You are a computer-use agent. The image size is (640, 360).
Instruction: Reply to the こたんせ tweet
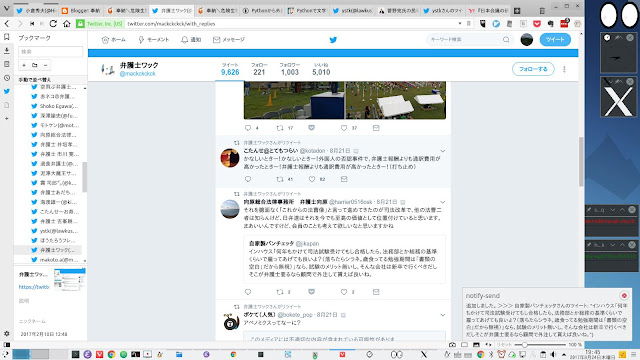tap(248, 179)
